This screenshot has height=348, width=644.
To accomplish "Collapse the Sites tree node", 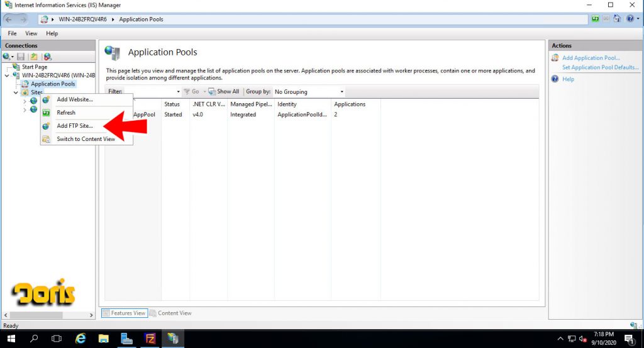I will pyautogui.click(x=16, y=93).
